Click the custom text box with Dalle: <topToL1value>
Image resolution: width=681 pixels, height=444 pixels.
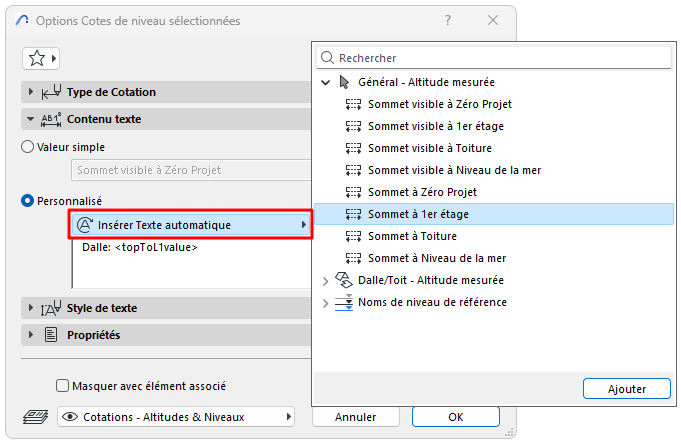click(192, 263)
